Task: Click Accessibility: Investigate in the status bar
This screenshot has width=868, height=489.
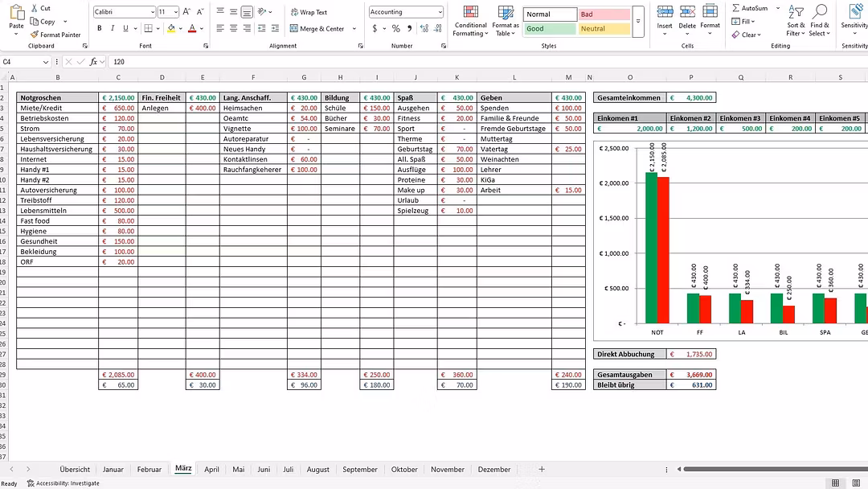Action: point(63,483)
